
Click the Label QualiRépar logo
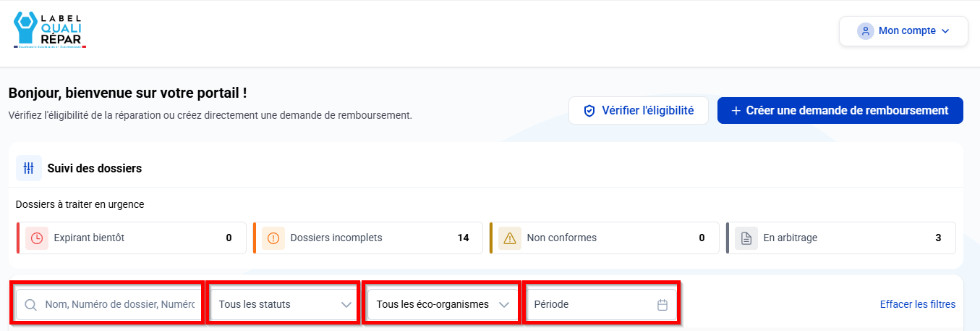pos(49,30)
